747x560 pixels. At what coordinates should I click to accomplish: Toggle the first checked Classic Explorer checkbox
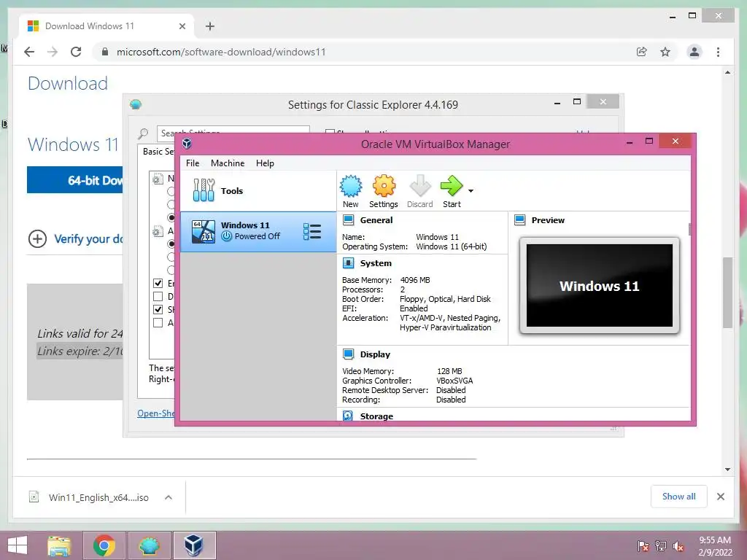click(158, 284)
